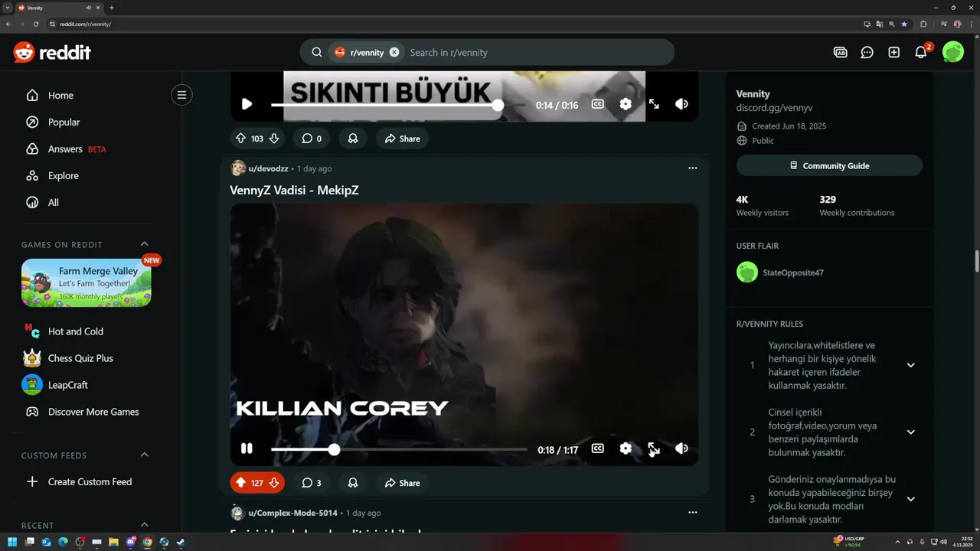The height and width of the screenshot is (551, 980).
Task: Open options menu for VennyZ Vadisi post
Action: [693, 168]
